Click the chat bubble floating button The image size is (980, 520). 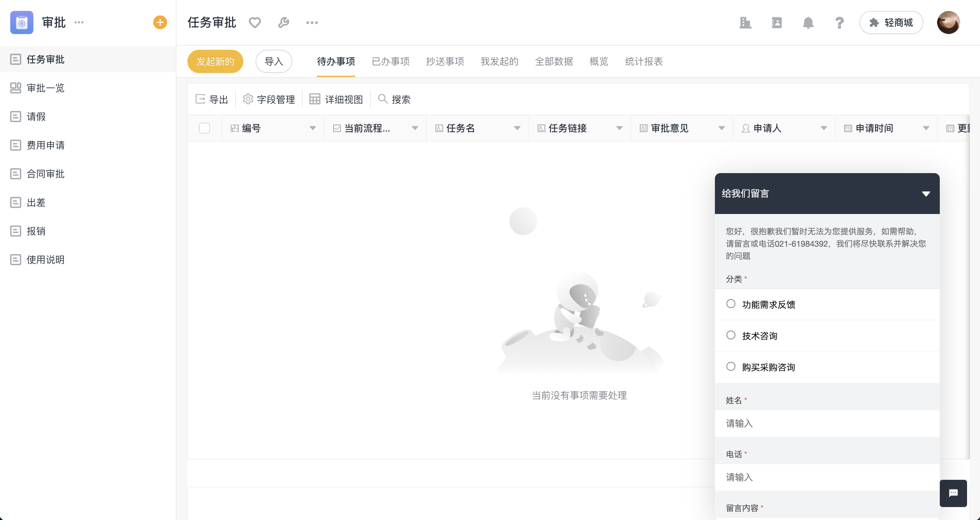953,493
